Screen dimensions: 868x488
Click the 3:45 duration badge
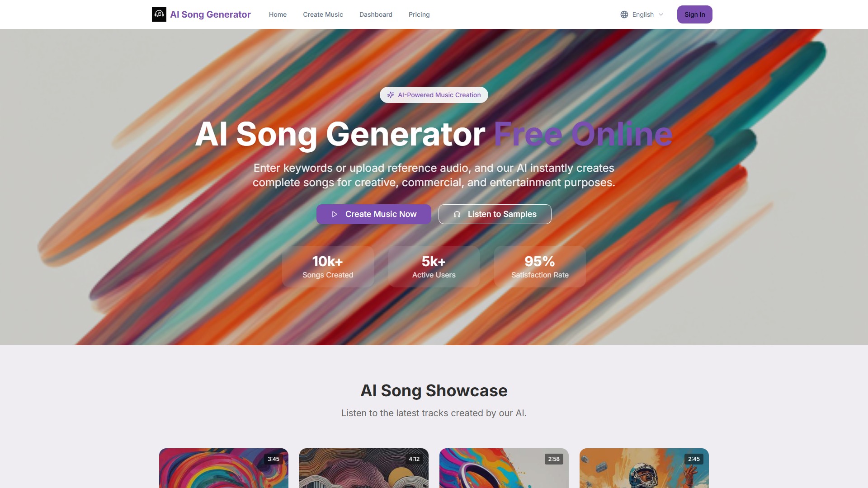click(x=274, y=459)
